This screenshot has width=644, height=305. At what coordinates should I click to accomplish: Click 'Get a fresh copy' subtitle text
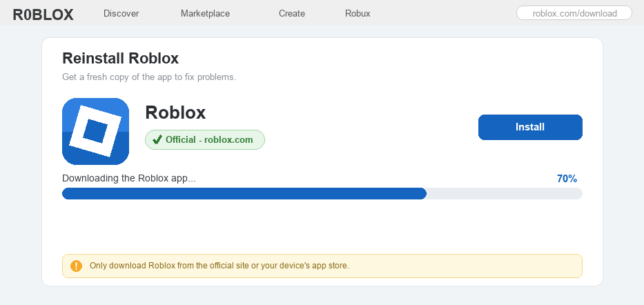coord(149,77)
